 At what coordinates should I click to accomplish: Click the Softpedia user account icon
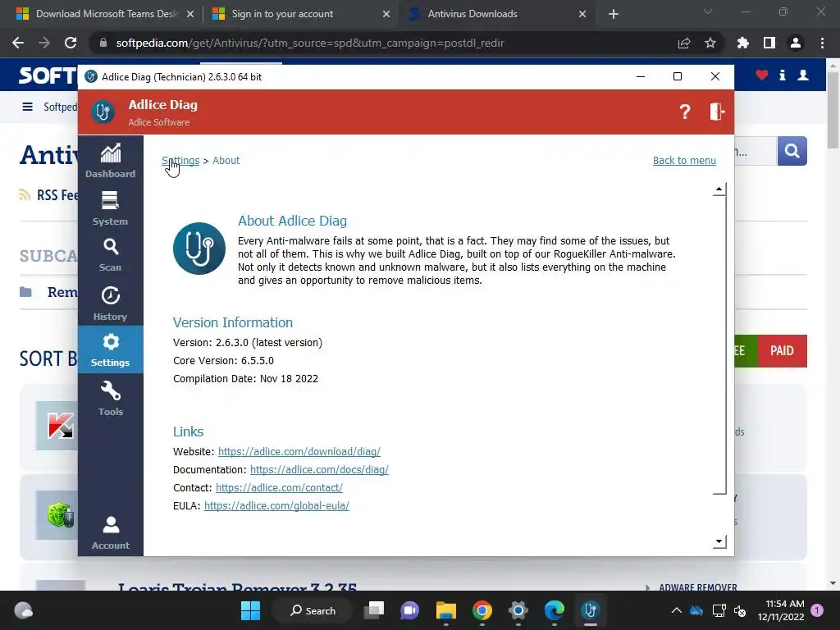click(x=803, y=75)
